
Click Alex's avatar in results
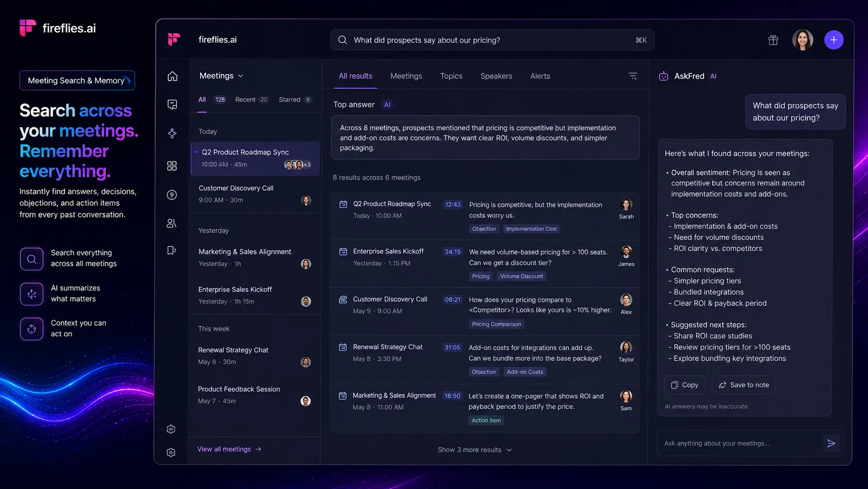[626, 300]
